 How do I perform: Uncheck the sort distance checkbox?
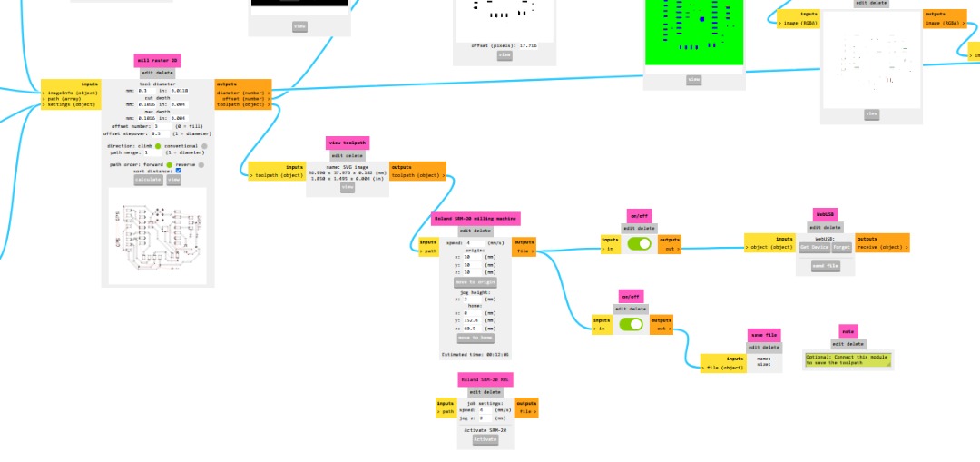click(178, 171)
